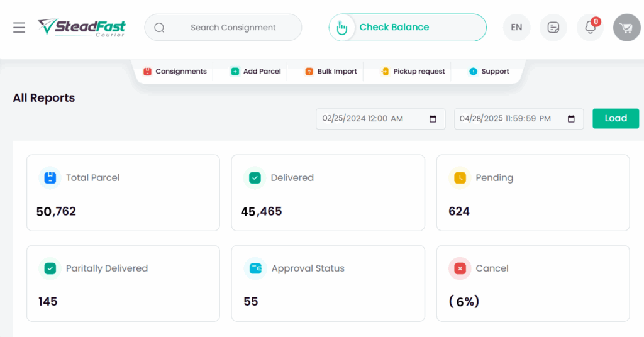
Task: Click the search magnifier icon
Action: click(159, 28)
